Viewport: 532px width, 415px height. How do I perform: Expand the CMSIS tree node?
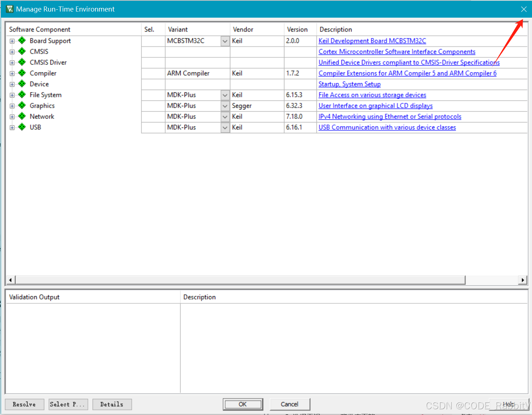[12, 52]
